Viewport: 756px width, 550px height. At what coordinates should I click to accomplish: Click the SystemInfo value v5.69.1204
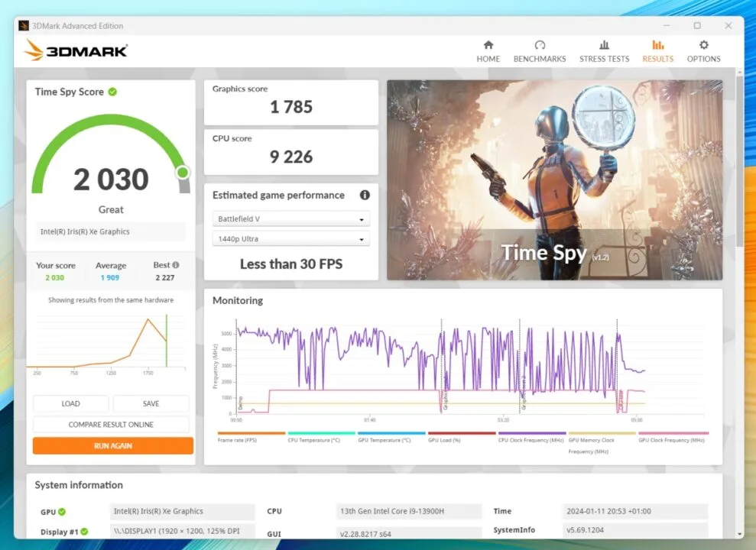click(635, 530)
